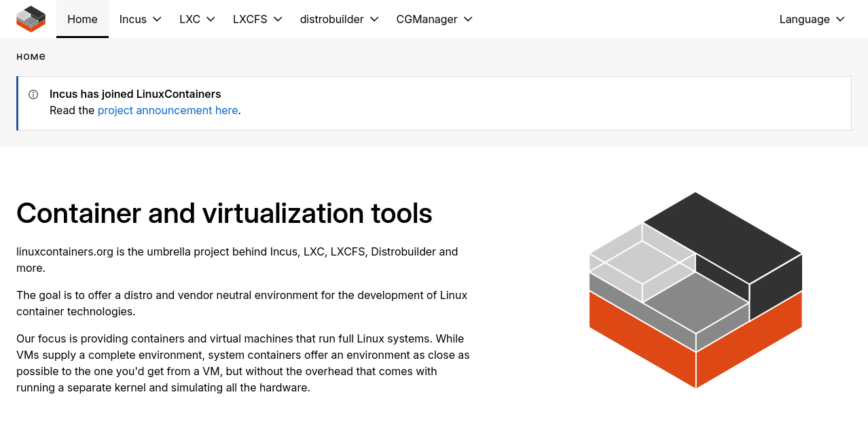Click the Home breadcrumb link

pos(31,56)
